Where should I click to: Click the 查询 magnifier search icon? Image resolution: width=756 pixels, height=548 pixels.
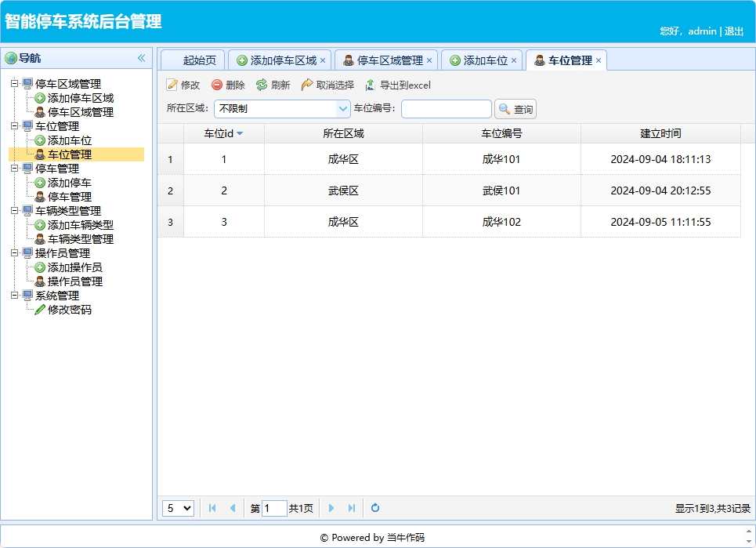pyautogui.click(x=505, y=108)
